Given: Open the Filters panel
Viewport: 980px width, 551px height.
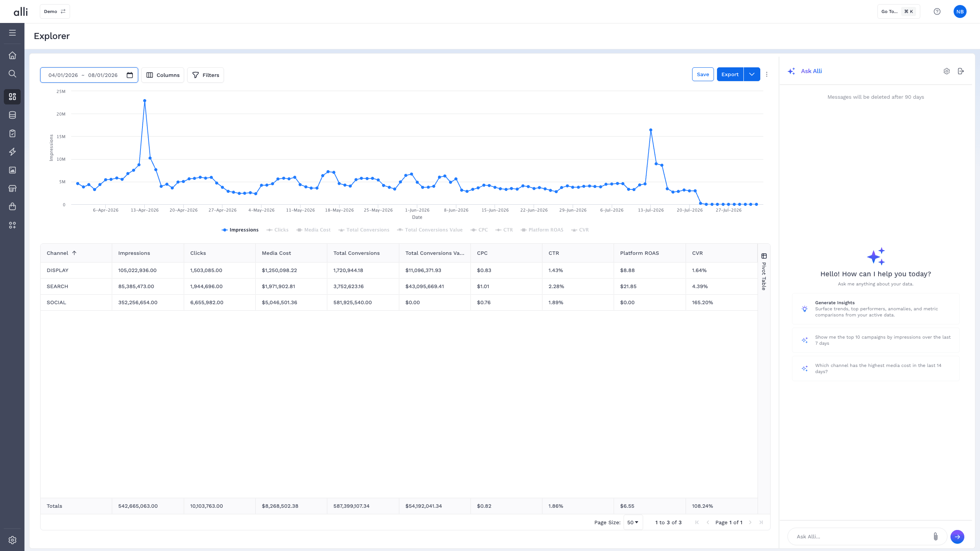Looking at the screenshot, I should tap(206, 75).
